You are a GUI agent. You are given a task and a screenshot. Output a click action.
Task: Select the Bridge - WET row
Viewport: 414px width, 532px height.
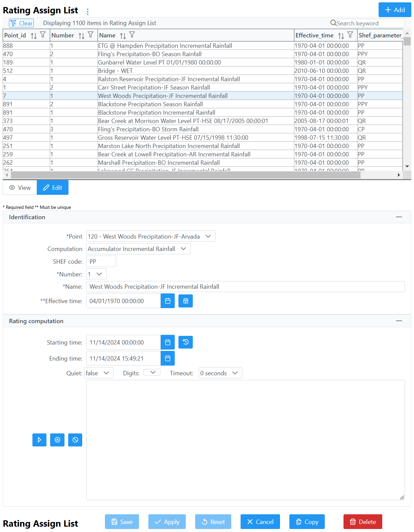tap(202, 71)
